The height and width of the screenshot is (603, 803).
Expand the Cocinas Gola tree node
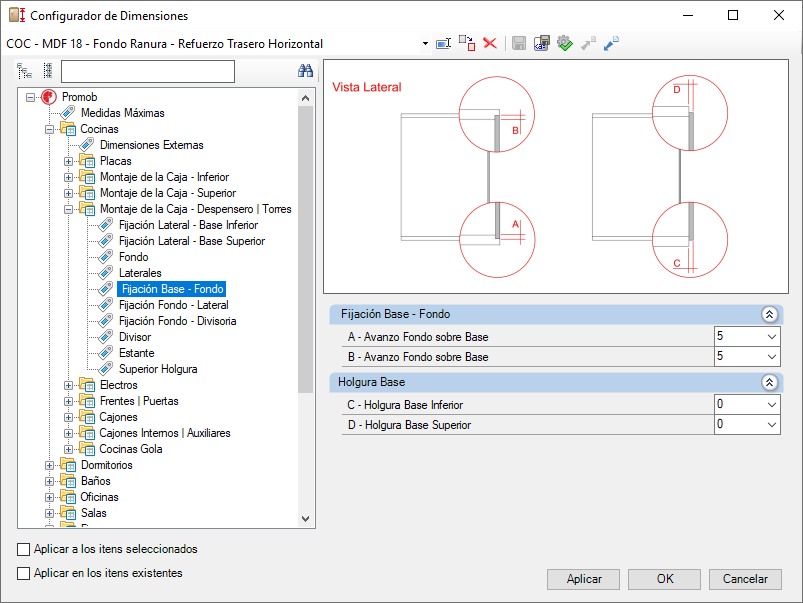tap(68, 449)
